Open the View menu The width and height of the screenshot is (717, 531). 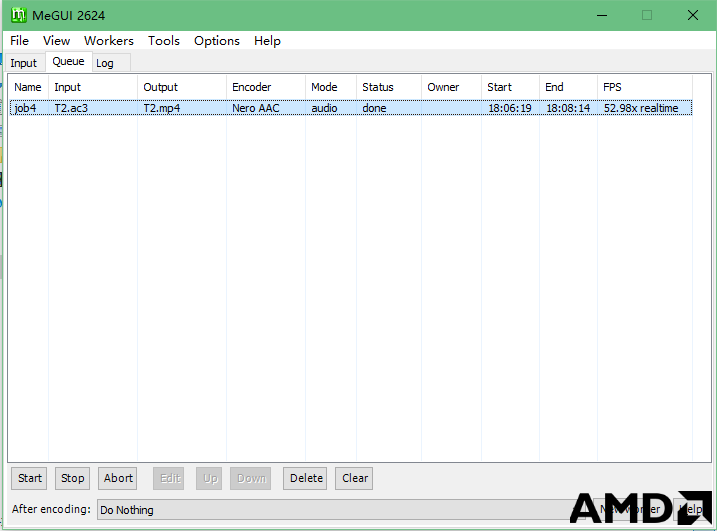click(56, 41)
